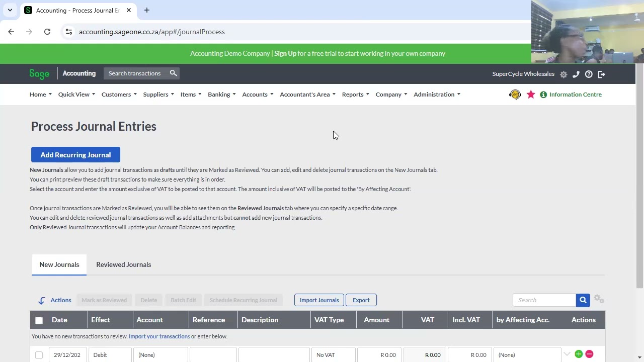Switch to the Reviewed Journals tab
644x362 pixels.
coord(124,264)
